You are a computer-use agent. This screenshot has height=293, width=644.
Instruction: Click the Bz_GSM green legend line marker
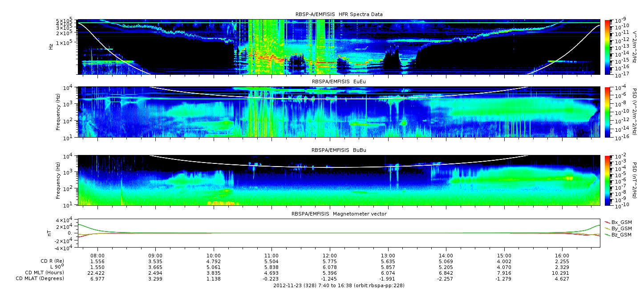[x=607, y=235]
